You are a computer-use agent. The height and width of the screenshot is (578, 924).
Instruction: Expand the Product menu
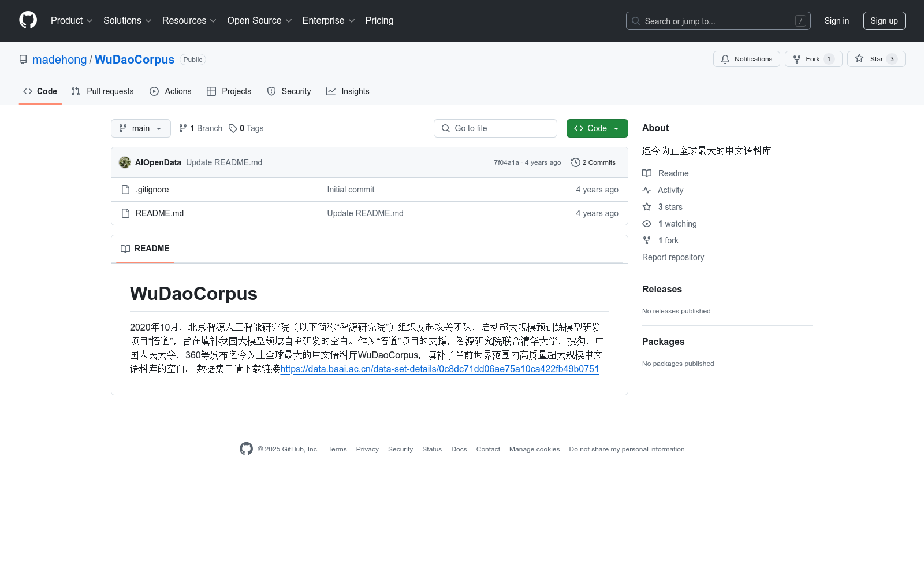point(72,20)
